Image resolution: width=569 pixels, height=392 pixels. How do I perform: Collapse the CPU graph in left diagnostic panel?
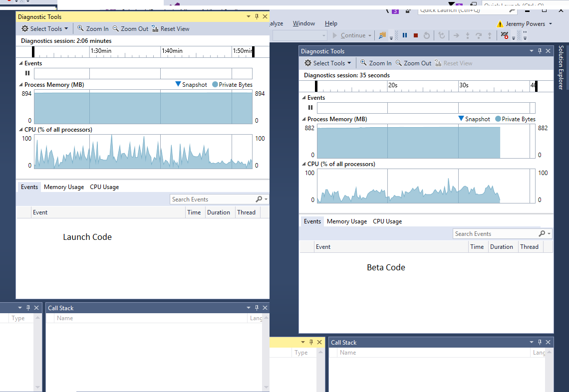(21, 130)
